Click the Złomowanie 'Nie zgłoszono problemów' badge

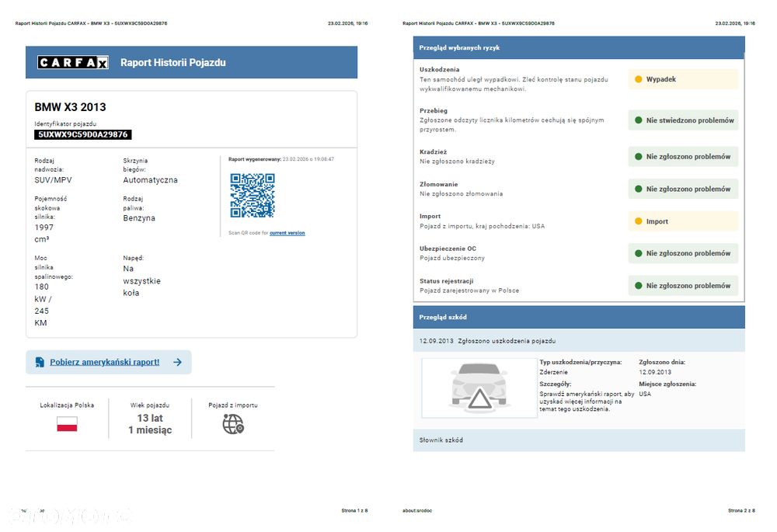683,189
